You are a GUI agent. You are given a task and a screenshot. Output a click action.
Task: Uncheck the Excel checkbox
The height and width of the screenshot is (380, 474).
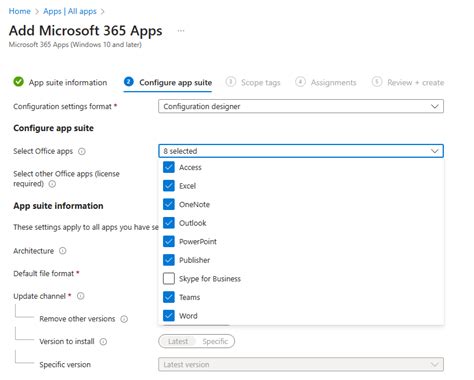tap(169, 186)
